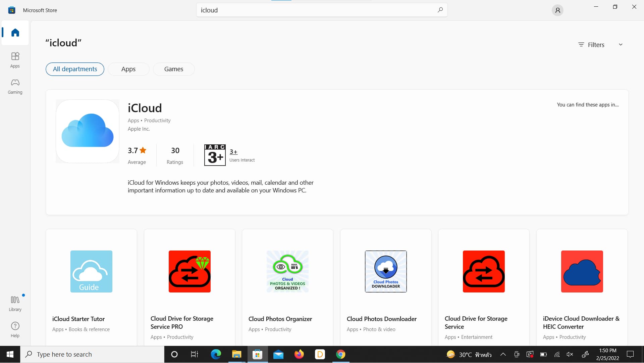Click the search magnifier icon

tap(440, 10)
